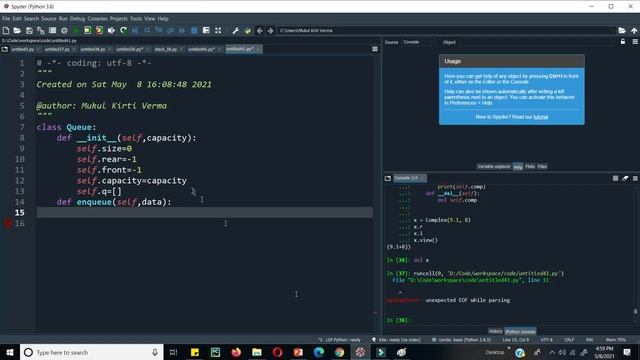Browse for a working directory
This screenshot has height=360, width=640.
622,30
